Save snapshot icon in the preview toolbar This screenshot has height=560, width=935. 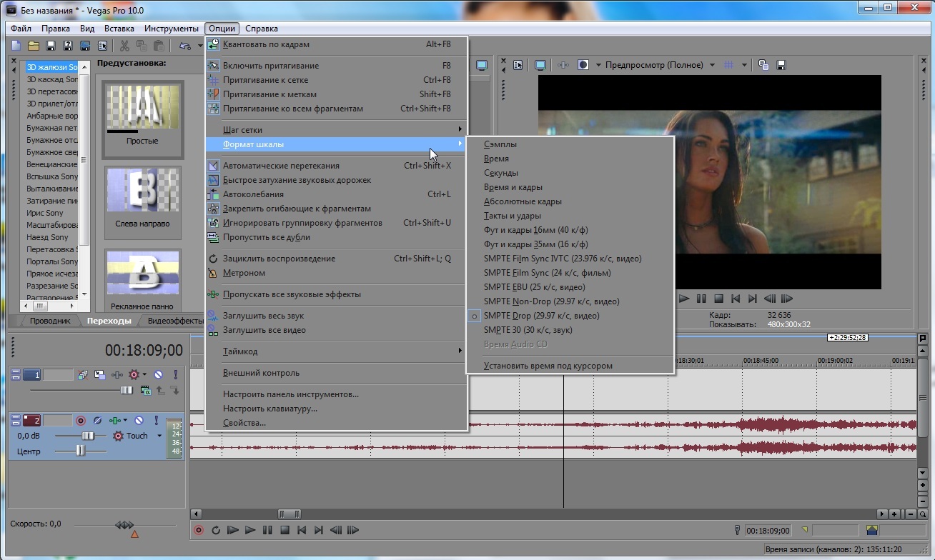[x=781, y=65]
